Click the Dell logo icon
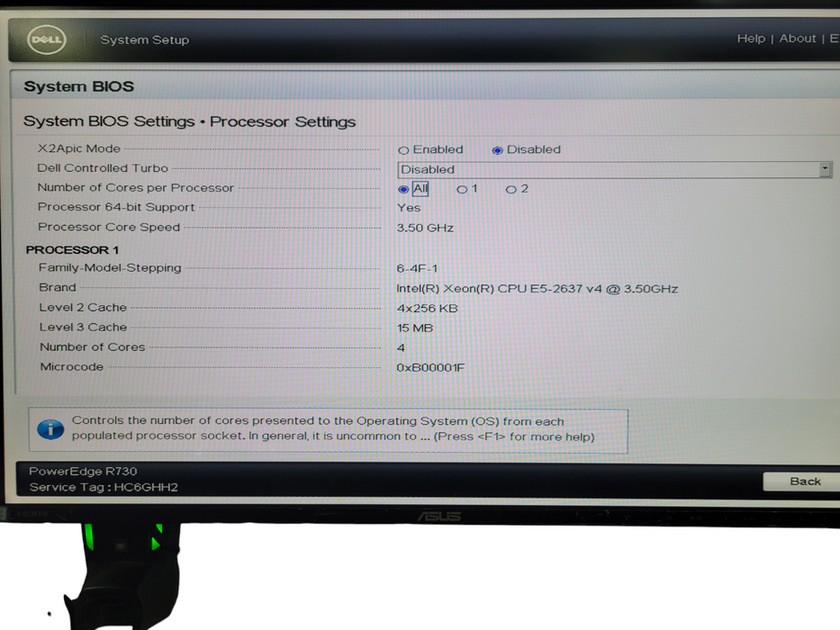 coord(47,40)
